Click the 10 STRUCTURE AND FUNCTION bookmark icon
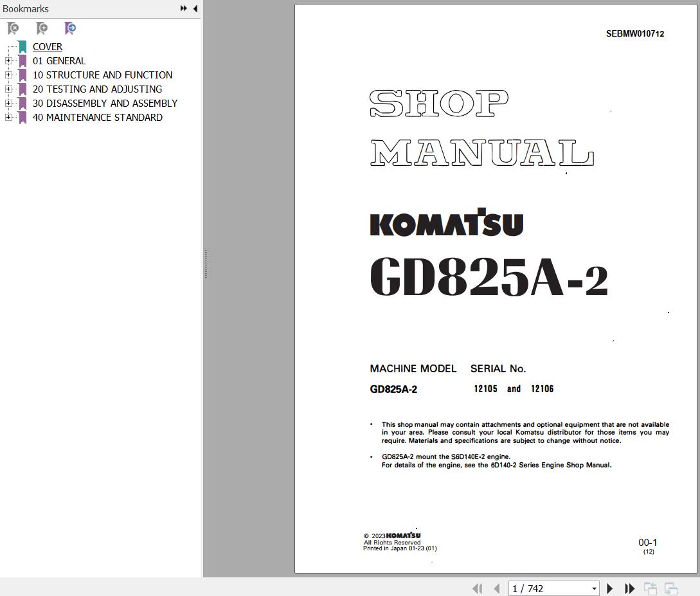The width and height of the screenshot is (700, 596). (x=22, y=75)
